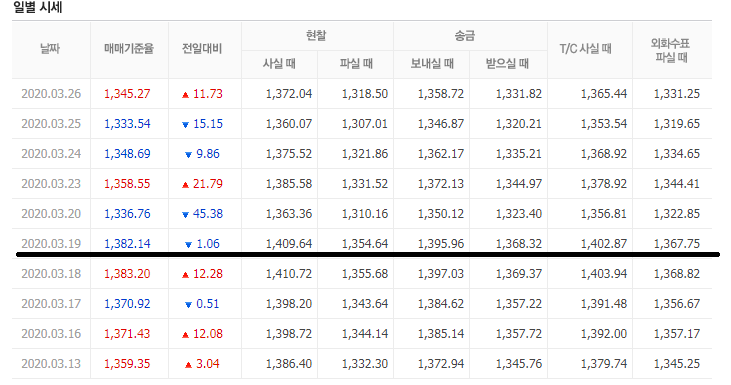
Task: Click the down change 1.06
Action: [x=202, y=244]
